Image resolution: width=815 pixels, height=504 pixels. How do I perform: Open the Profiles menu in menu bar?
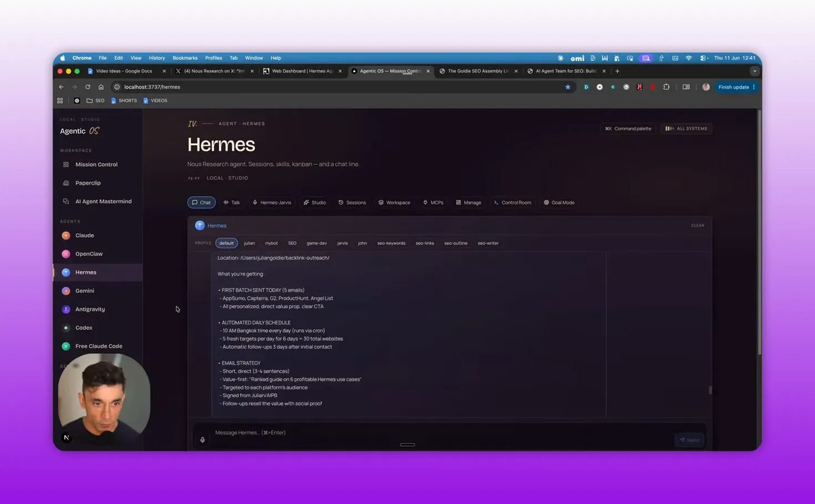(213, 58)
